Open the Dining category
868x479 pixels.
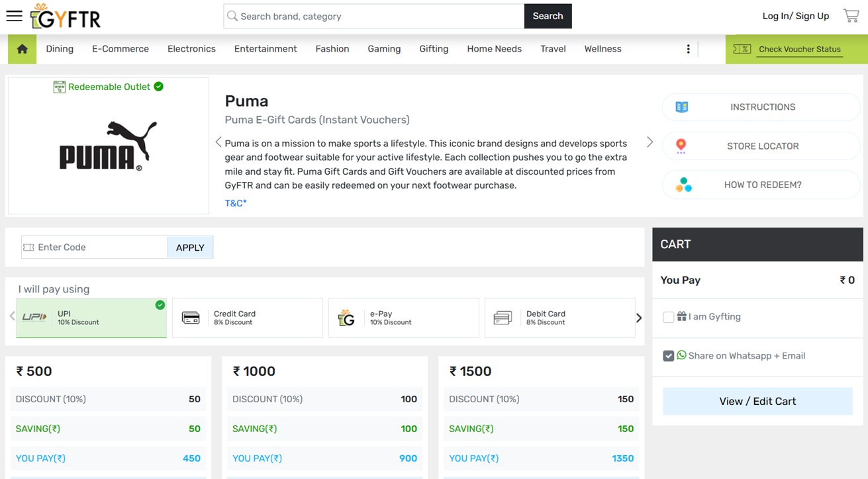coord(60,49)
